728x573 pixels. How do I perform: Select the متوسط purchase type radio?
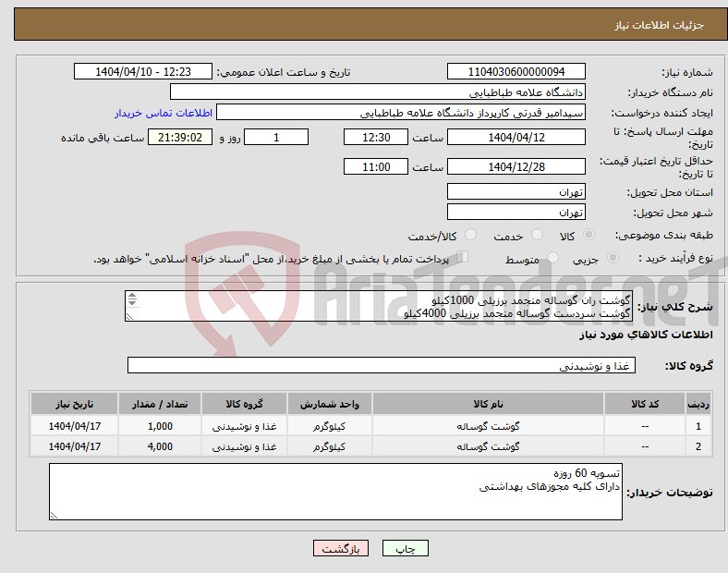[552, 257]
